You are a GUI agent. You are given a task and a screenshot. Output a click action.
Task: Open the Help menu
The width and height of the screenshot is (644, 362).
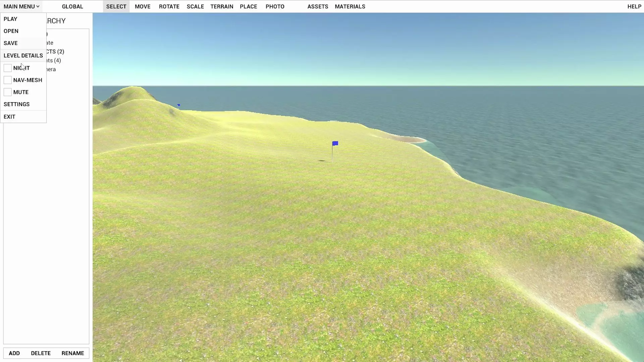pos(634,6)
